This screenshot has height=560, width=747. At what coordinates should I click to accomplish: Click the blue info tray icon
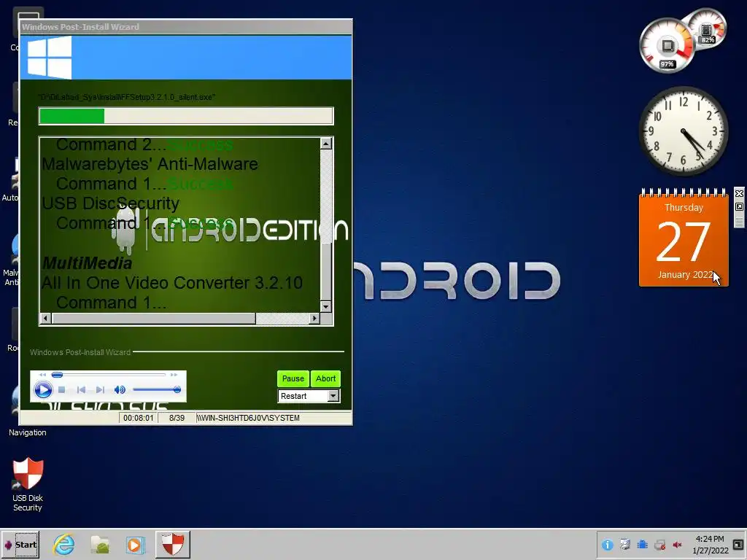tap(607, 545)
